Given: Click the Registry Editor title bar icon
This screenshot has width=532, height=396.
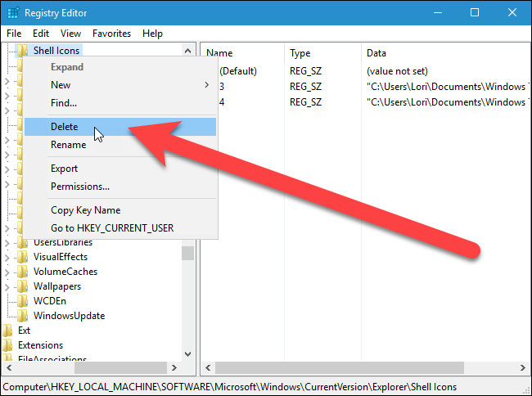Looking at the screenshot, I should coord(13,13).
